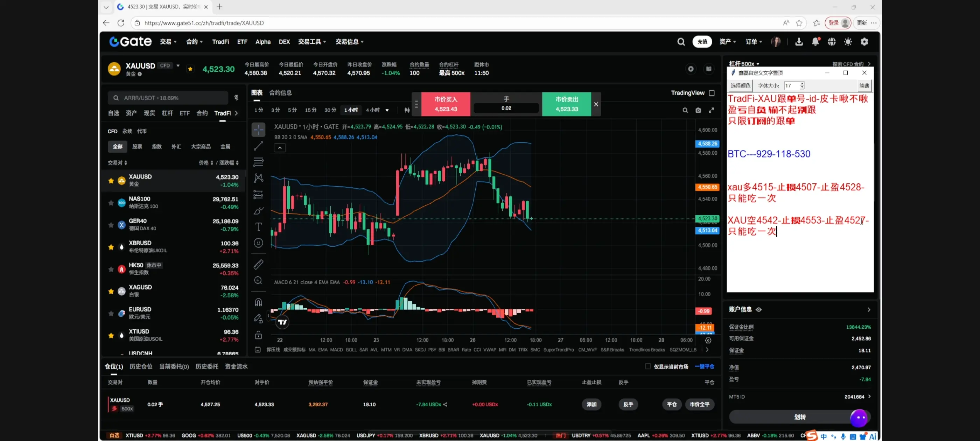Viewport: 980px width, 441px height.
Task: Change the 杠杆 500x leverage setting
Action: [x=744, y=64]
